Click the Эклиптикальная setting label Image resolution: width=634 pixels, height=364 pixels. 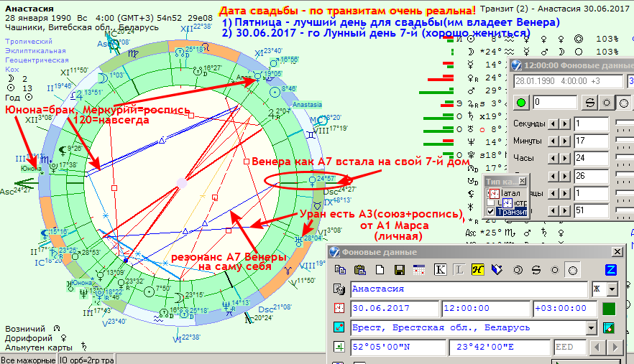pos(35,50)
